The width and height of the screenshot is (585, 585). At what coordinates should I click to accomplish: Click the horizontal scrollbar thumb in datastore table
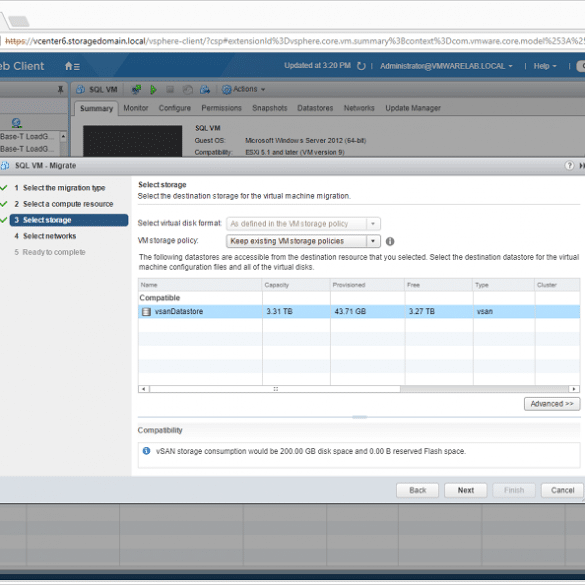point(275,389)
